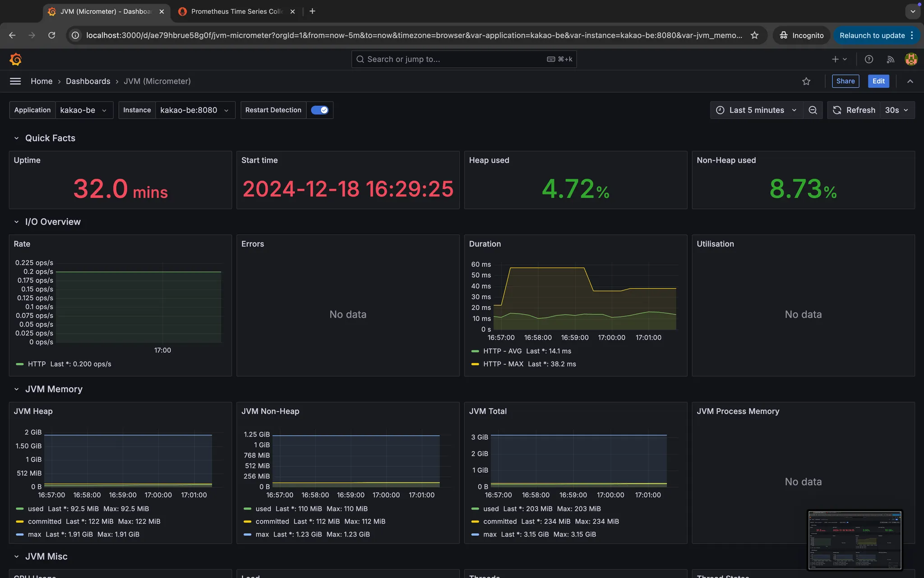Go to Dashboards breadcrumb link
924x578 pixels.
pos(88,81)
